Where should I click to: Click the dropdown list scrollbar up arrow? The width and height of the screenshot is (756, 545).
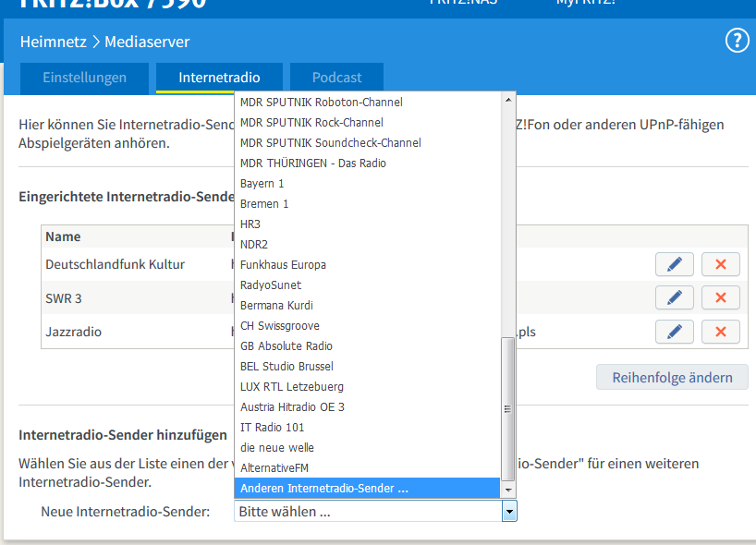(x=508, y=100)
